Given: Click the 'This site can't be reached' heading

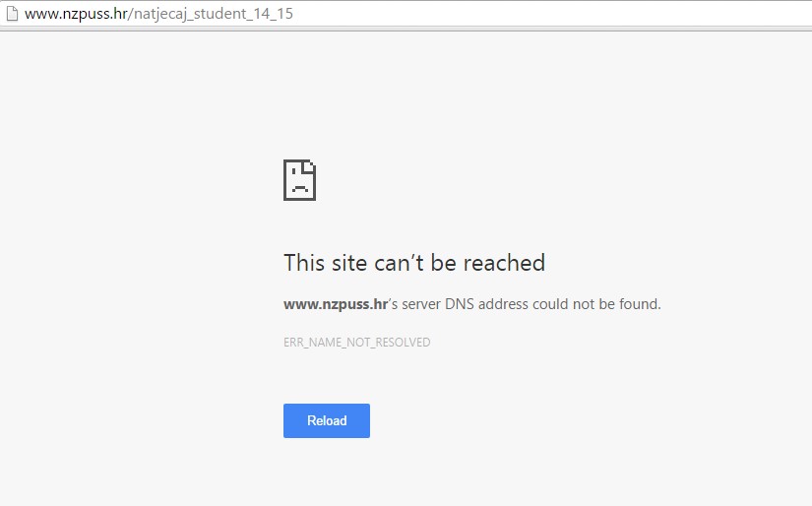Looking at the screenshot, I should coord(414,263).
